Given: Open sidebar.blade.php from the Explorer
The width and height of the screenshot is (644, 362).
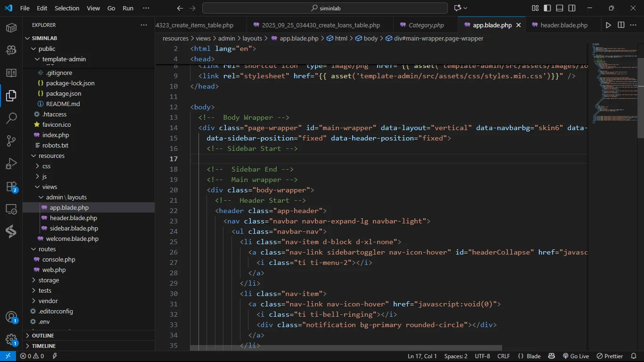Looking at the screenshot, I should 74,228.
